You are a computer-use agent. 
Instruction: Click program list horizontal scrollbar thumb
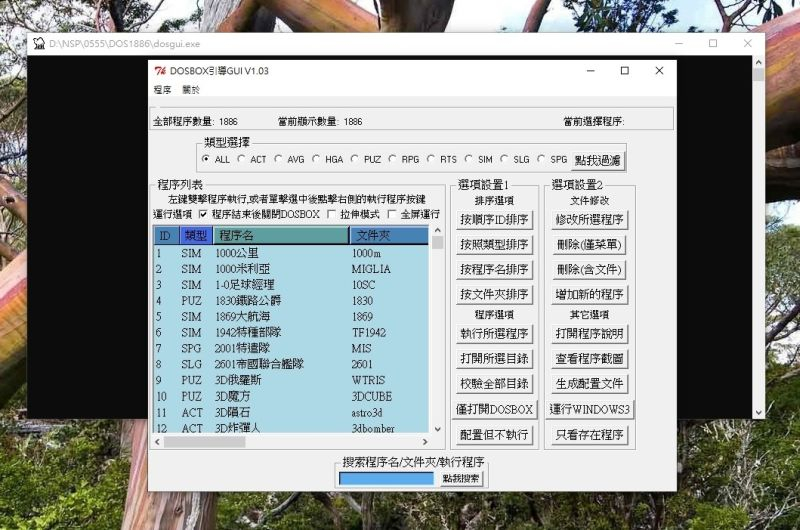(x=204, y=442)
